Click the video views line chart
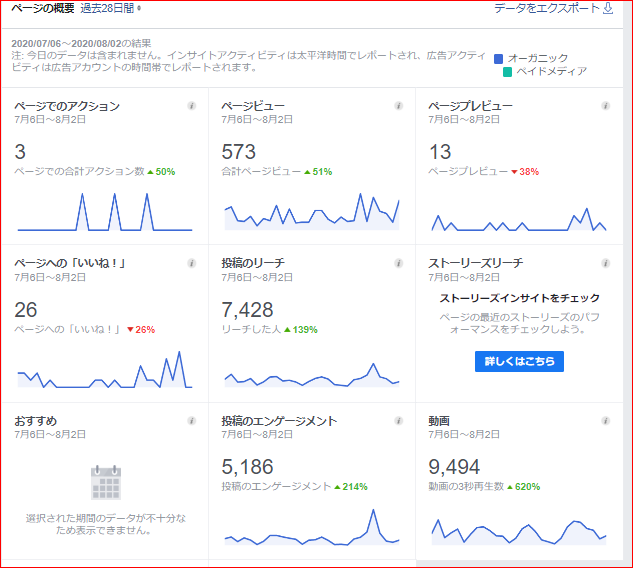 (519, 532)
